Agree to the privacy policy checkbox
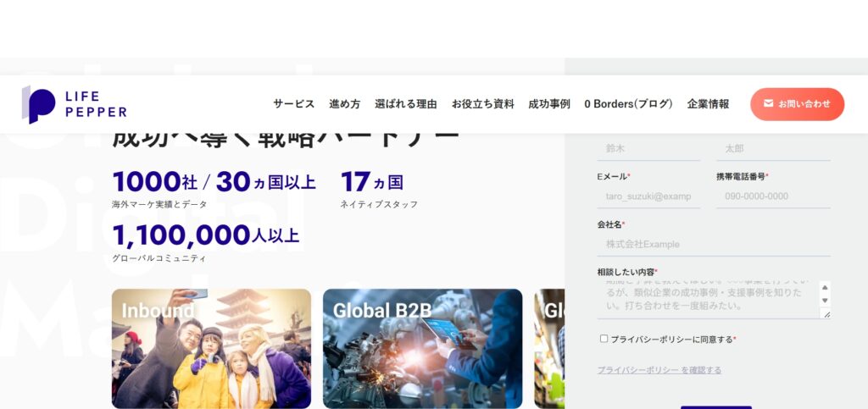The height and width of the screenshot is (409, 868). [604, 339]
